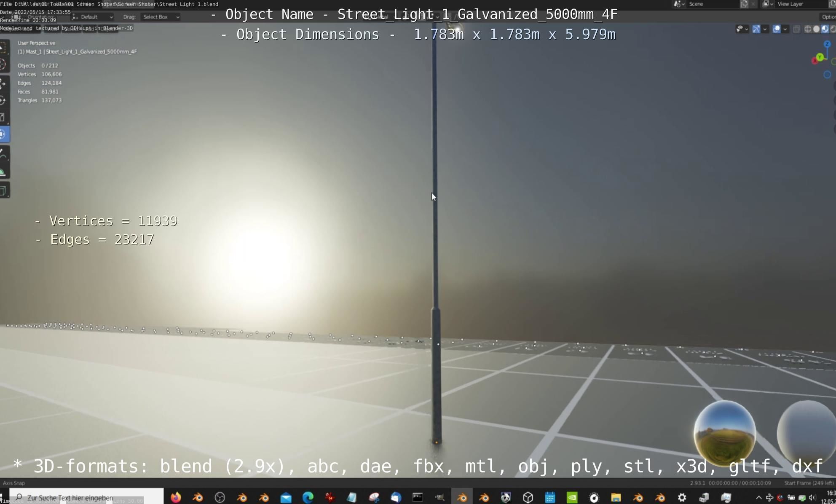Click airplane mode tray icon
The width and height of the screenshot is (836, 504).
click(769, 498)
